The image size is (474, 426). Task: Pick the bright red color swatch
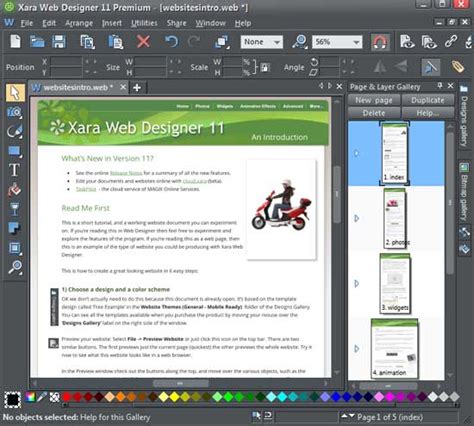(67, 397)
